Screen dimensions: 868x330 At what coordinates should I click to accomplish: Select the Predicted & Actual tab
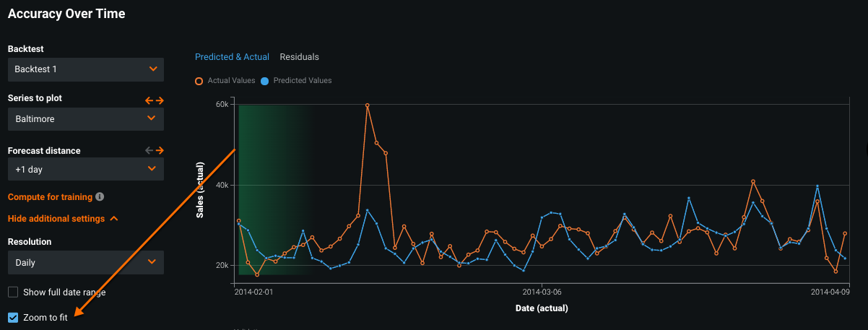coord(232,57)
